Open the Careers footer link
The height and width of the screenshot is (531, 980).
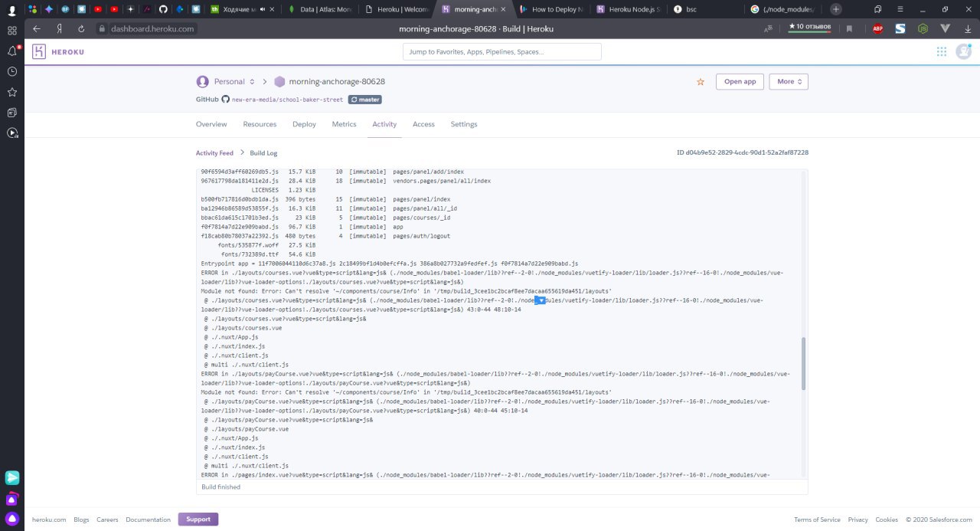point(107,520)
